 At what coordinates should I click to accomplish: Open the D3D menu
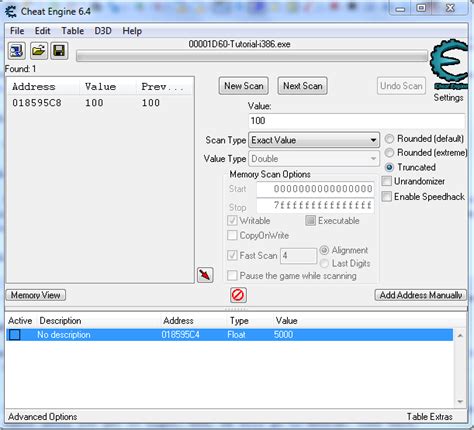coord(103,31)
